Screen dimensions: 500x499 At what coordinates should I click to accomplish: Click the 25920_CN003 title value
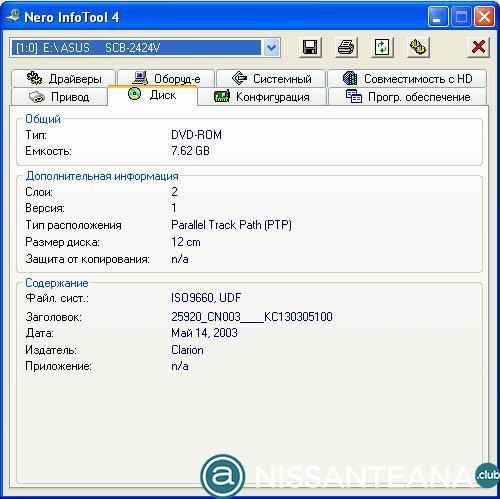pyautogui.click(x=252, y=316)
